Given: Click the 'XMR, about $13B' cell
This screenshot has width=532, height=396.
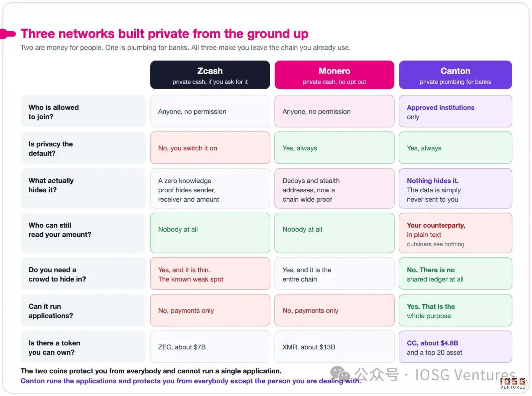Looking at the screenshot, I should [334, 347].
